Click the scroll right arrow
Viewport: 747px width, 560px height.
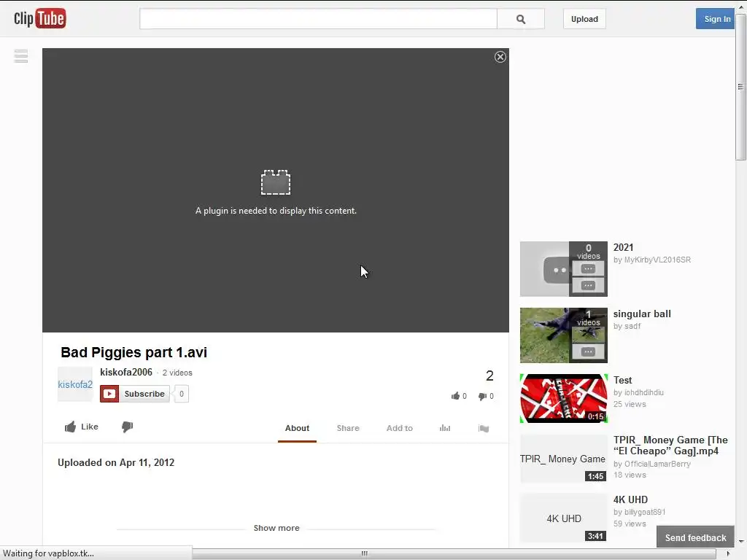[727, 553]
